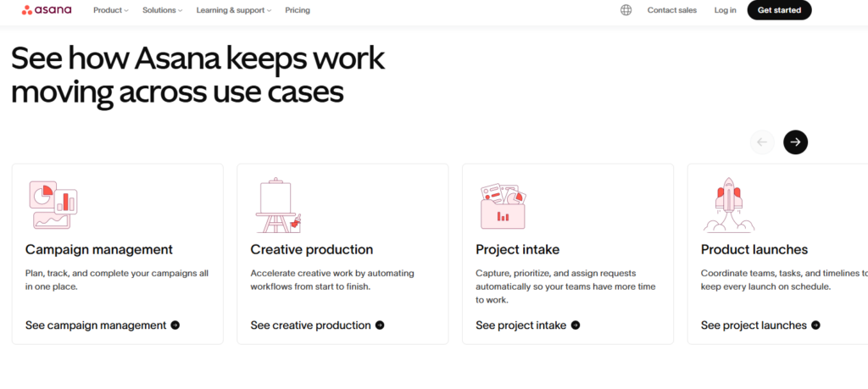Select the Creative production heading
This screenshot has height=389, width=868.
312,249
